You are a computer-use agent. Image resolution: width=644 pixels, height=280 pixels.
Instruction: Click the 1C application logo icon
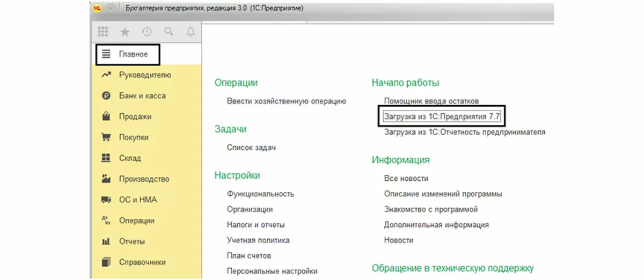pyautogui.click(x=97, y=9)
